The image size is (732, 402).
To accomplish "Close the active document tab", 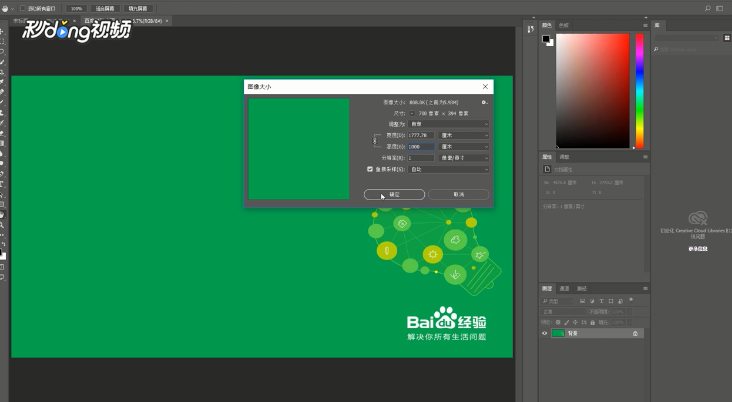I will (x=167, y=21).
